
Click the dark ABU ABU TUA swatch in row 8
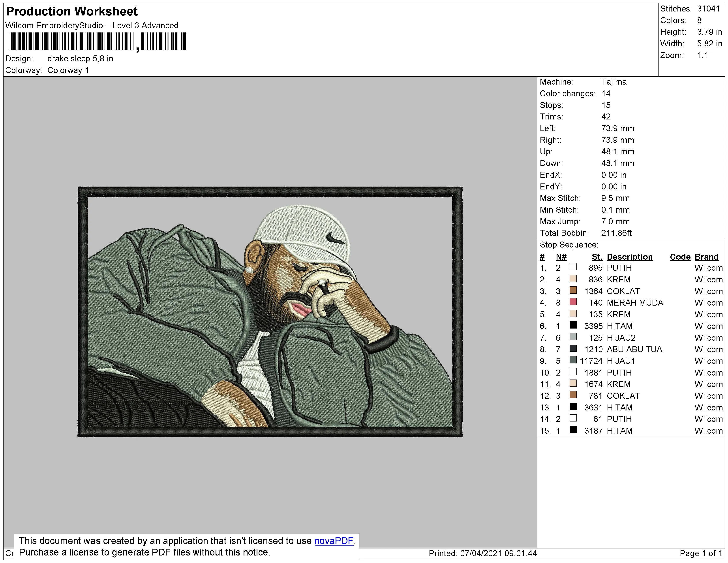pos(573,348)
